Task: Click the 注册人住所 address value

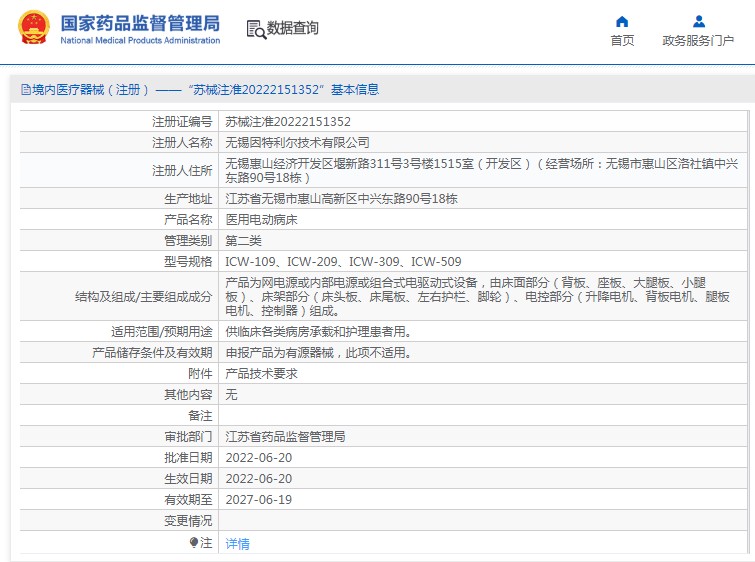Action: click(482, 170)
